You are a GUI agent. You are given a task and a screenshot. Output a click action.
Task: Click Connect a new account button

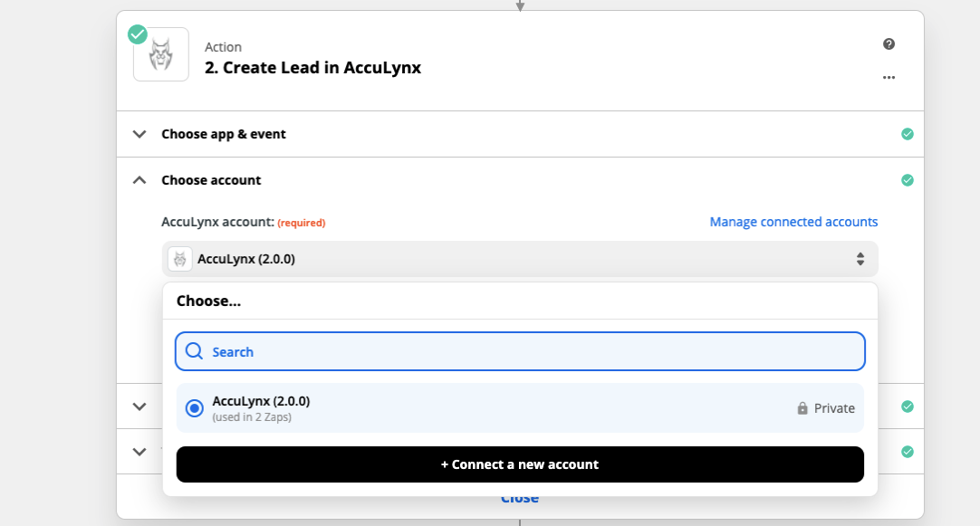pyautogui.click(x=520, y=464)
